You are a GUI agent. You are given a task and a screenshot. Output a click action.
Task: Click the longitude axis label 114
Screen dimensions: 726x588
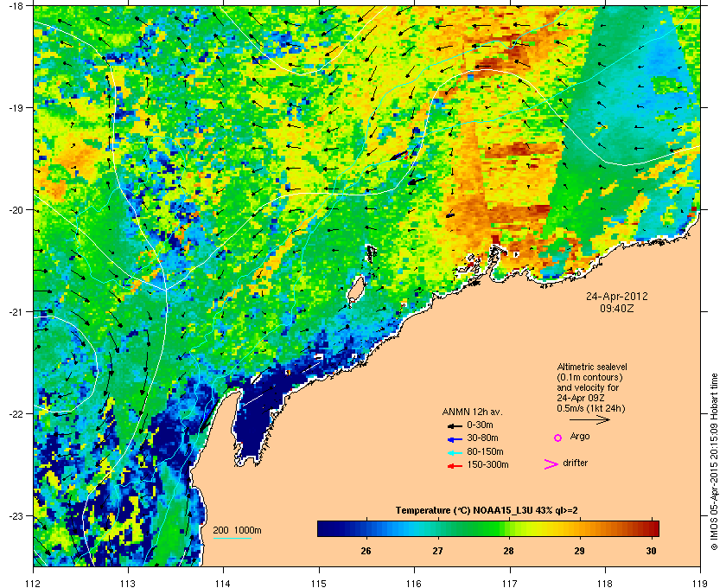pyautogui.click(x=223, y=584)
